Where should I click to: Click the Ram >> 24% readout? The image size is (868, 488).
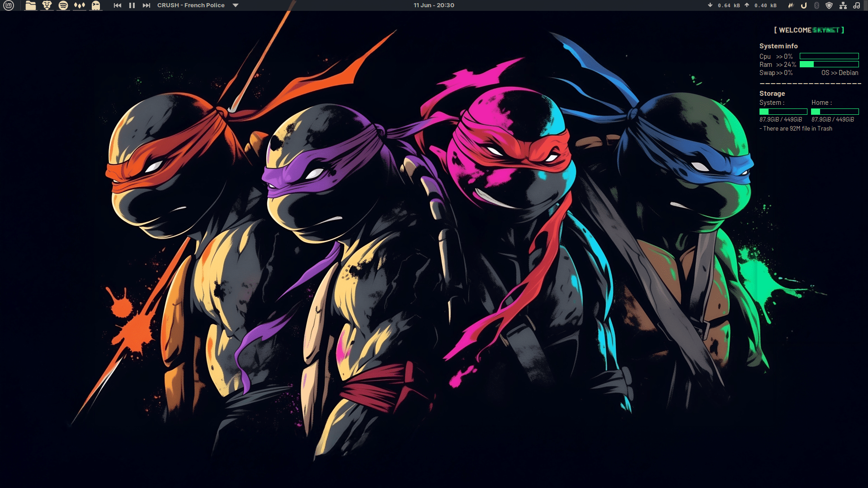click(x=778, y=65)
